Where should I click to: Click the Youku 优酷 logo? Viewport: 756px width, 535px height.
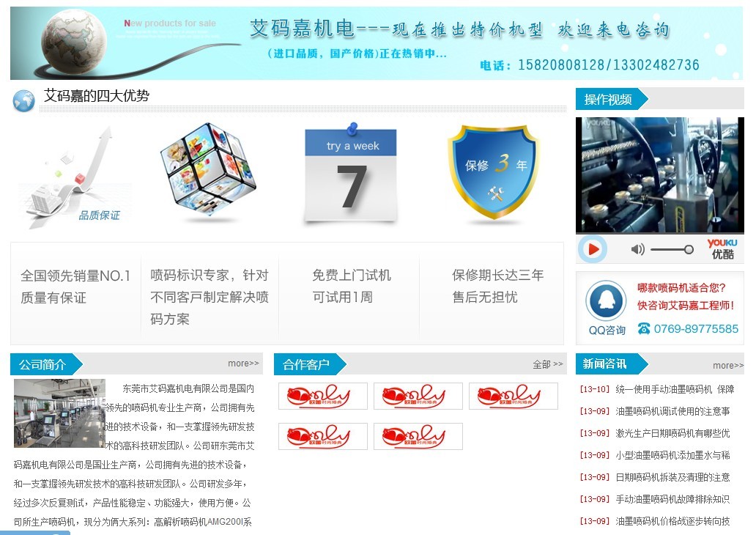pos(722,249)
